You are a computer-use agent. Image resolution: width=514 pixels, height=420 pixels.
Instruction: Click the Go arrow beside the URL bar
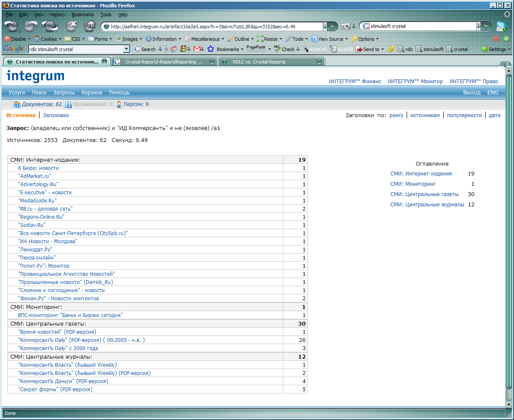pyautogui.click(x=332, y=26)
